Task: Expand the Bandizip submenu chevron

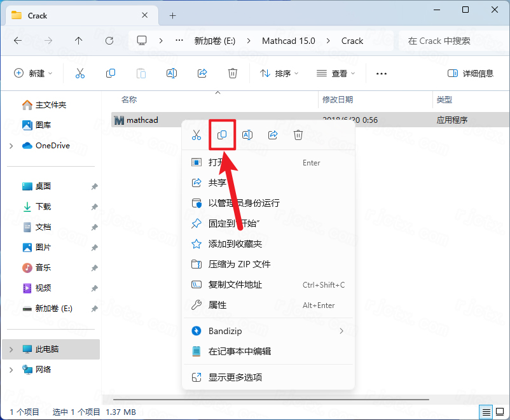Action: tap(341, 331)
